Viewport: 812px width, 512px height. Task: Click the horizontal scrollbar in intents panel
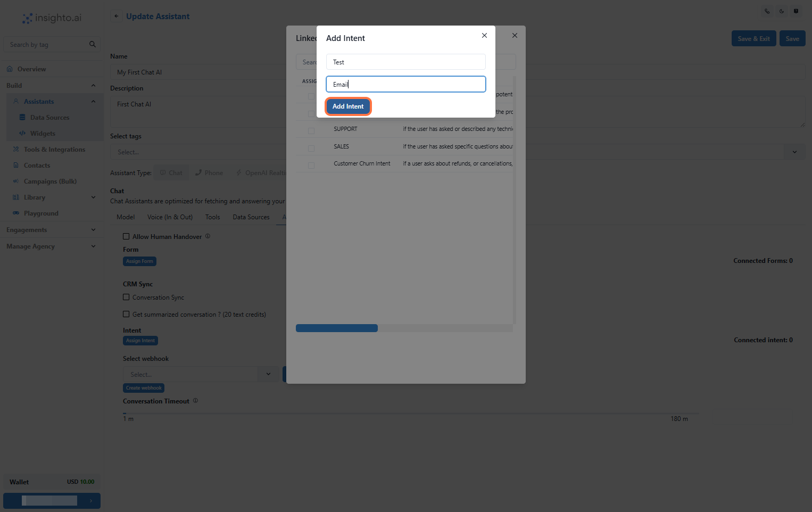(x=337, y=328)
